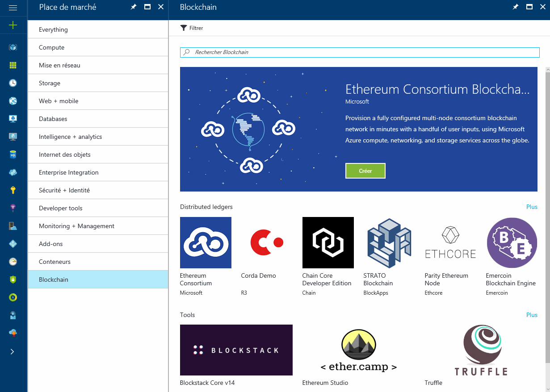Viewport: 550px width, 392px height.
Task: Open the SQL databases icon in sidebar
Action: (x=13, y=154)
